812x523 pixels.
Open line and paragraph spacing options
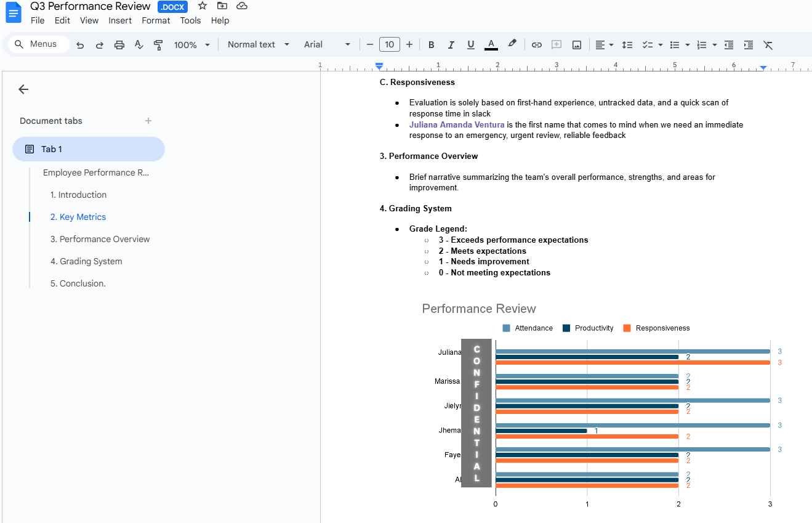pyautogui.click(x=627, y=45)
